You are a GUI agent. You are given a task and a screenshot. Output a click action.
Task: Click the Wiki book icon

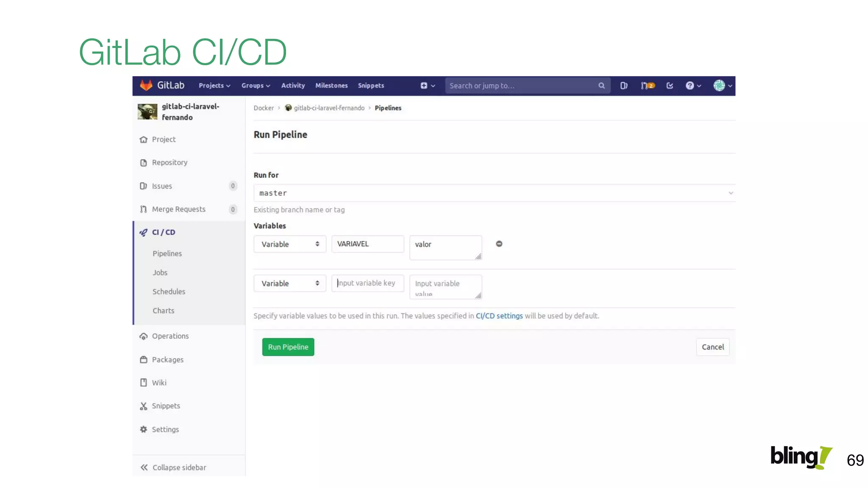coord(143,383)
